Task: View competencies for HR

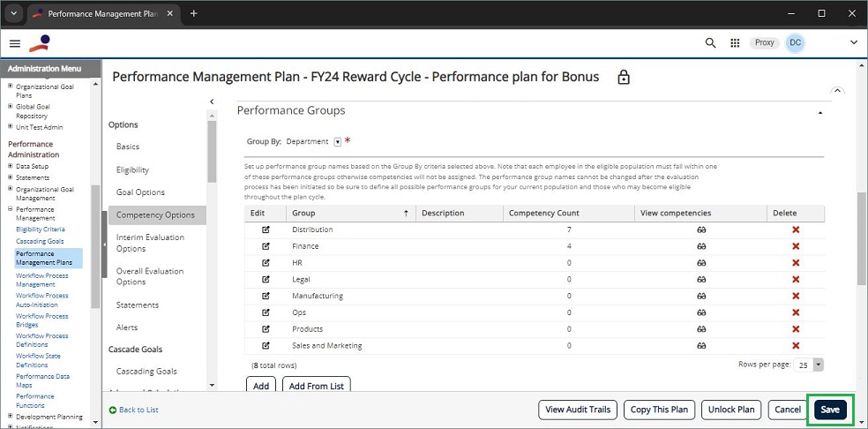Action: coord(700,263)
